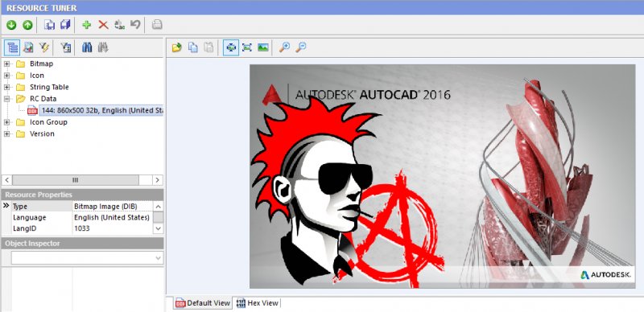Image resolution: width=644 pixels, height=312 pixels.
Task: Select the Icon Group folder label
Action: 48,122
